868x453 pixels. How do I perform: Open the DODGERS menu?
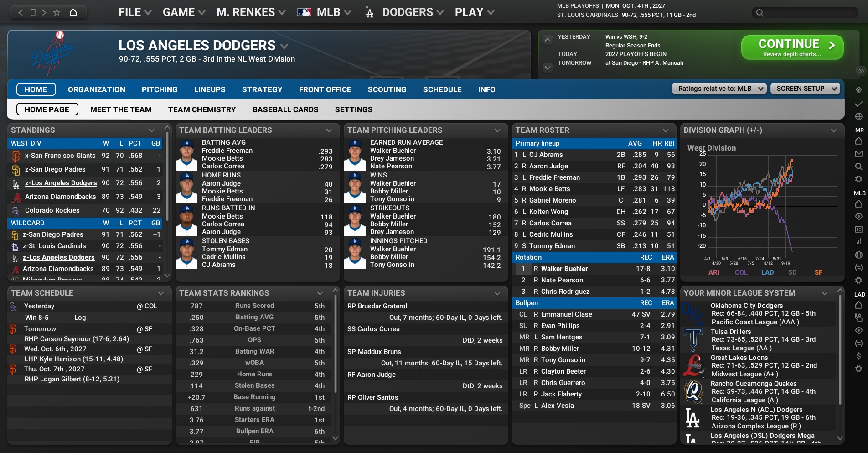click(412, 12)
